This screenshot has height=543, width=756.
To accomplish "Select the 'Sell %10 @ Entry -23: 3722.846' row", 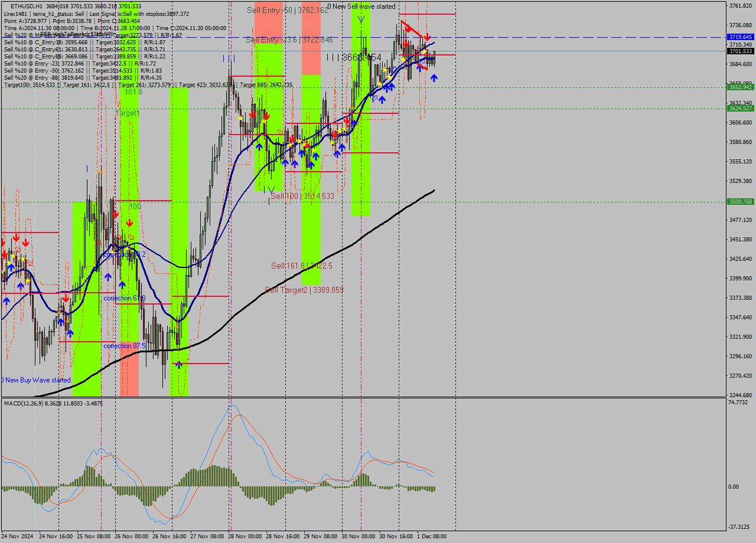I will tap(80, 63).
